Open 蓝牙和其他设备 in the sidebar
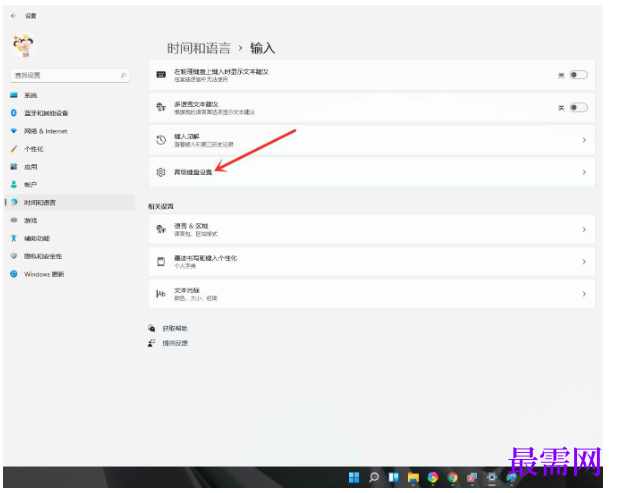Screen dimensions: 620x493 [70, 113]
